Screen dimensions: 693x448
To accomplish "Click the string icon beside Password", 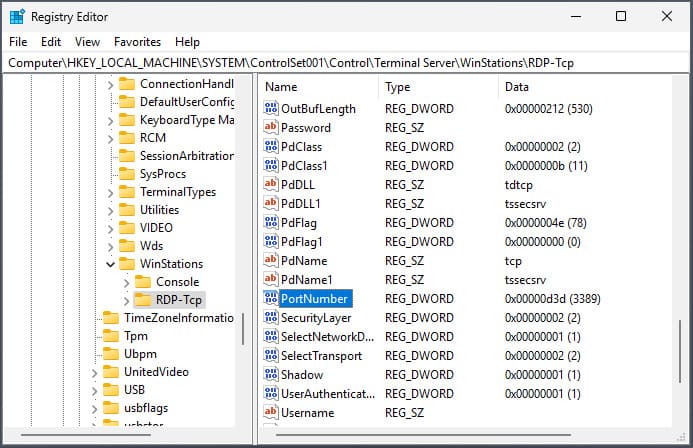I will (x=270, y=127).
